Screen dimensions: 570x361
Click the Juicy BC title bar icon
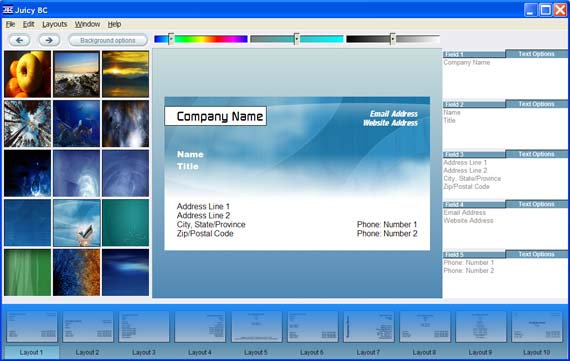point(8,10)
